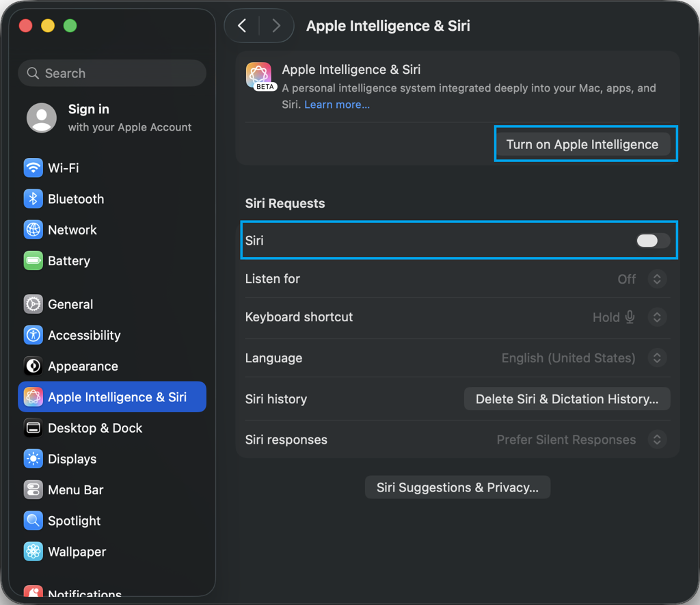Image resolution: width=700 pixels, height=605 pixels.
Task: Click Turn on Apple Intelligence button
Action: (582, 144)
